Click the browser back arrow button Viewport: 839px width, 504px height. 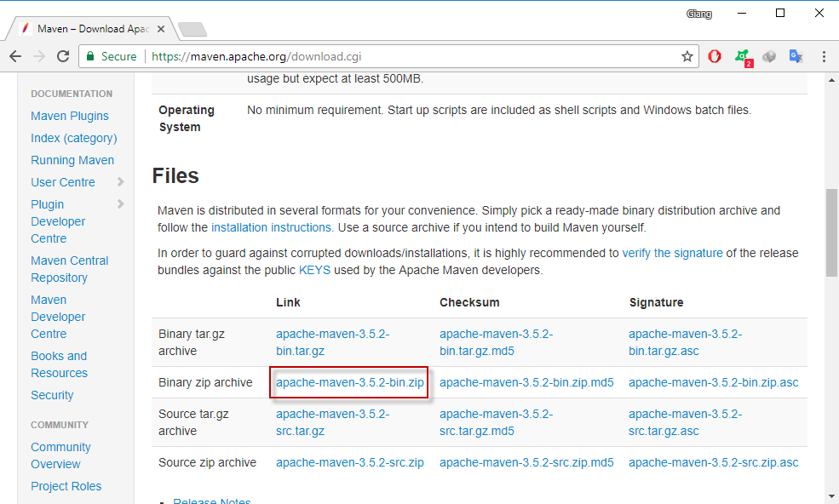point(15,56)
